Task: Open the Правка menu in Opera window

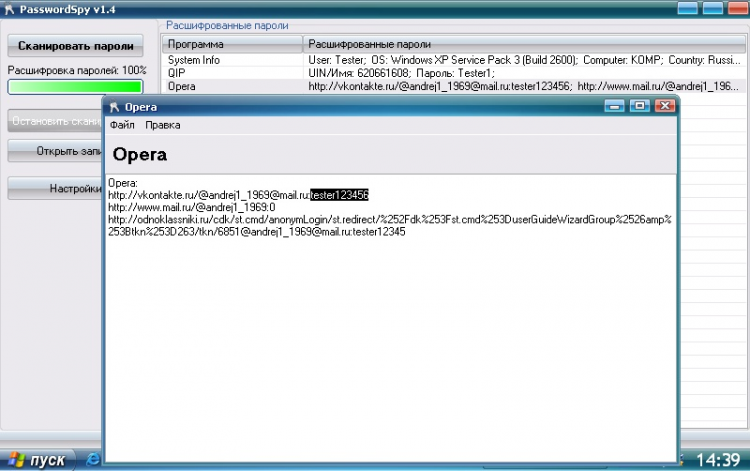Action: tap(163, 125)
